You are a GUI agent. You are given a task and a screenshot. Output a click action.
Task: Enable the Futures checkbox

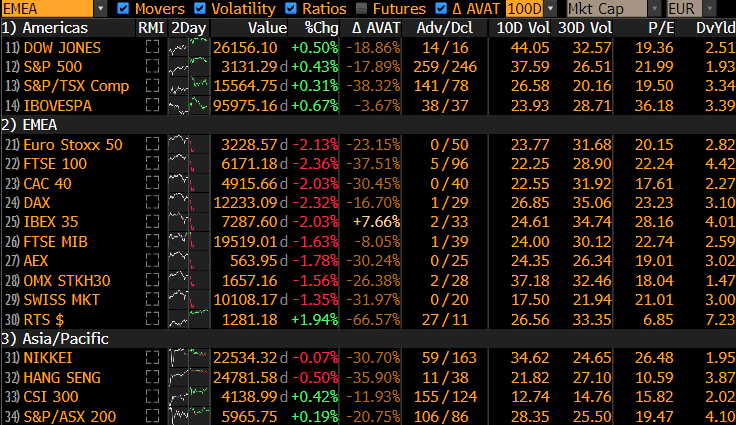click(361, 8)
